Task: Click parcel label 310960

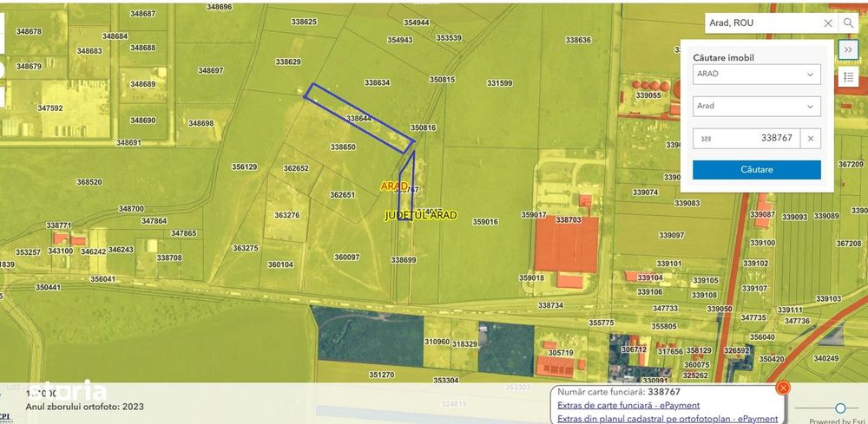Action: (x=437, y=342)
